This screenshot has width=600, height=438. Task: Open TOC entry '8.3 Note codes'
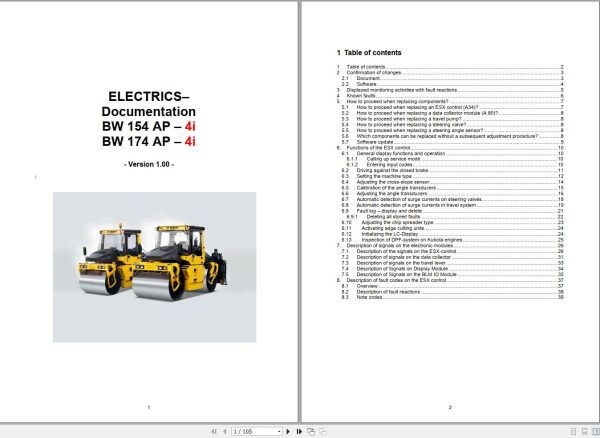click(x=452, y=297)
